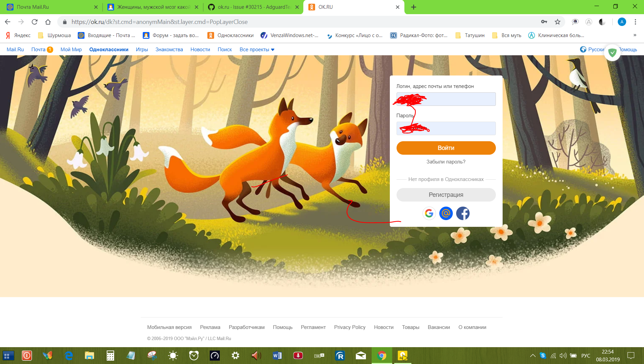Reload the page

(34, 22)
